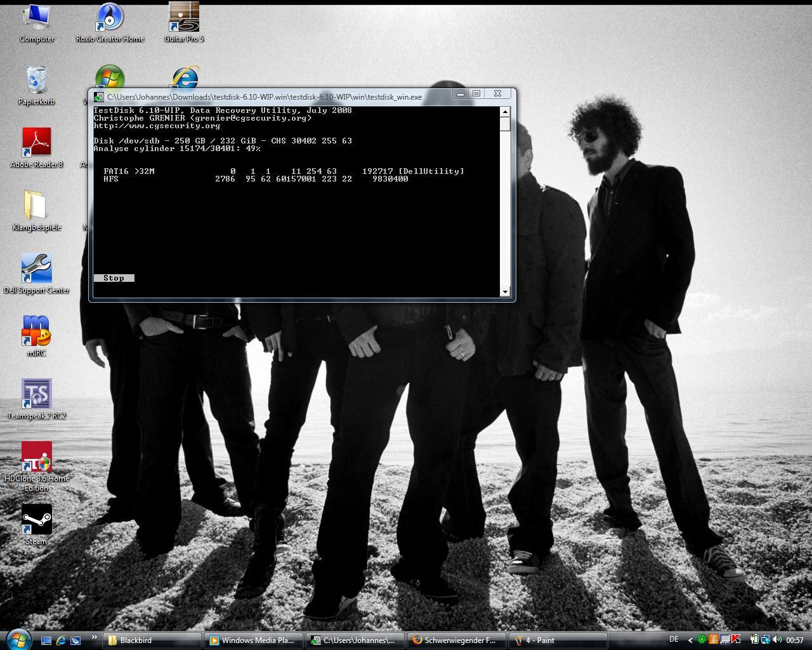
Task: Expand the Quick Launch overflow chevron
Action: 95,638
